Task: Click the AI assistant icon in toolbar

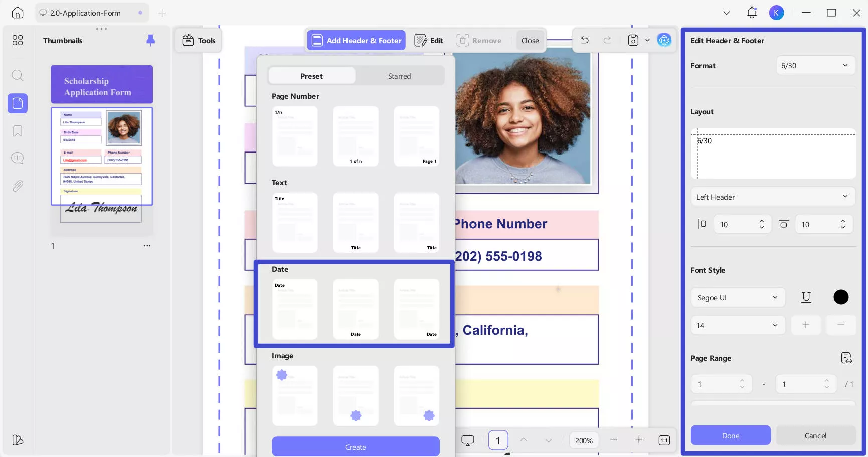Action: tap(664, 40)
